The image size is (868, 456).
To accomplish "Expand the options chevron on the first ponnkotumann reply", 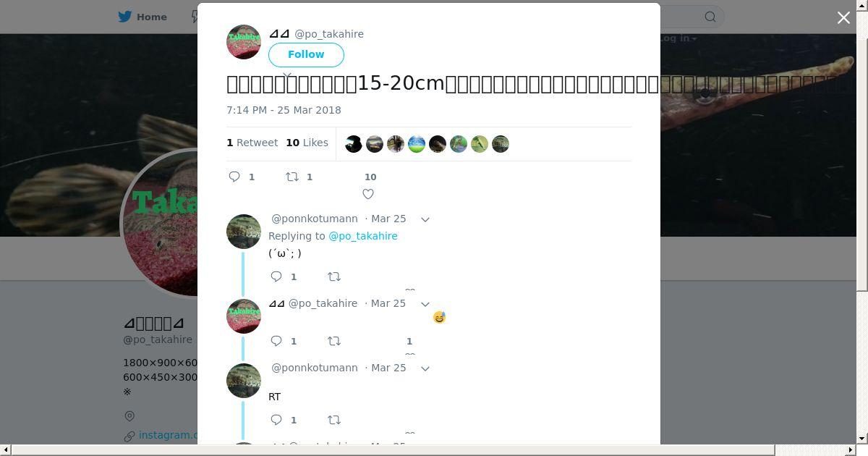I will tap(425, 219).
